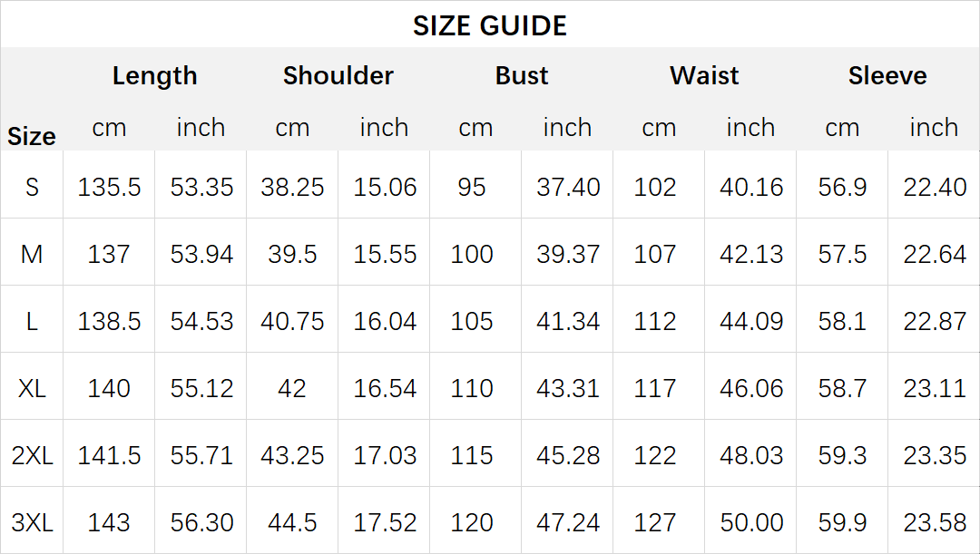Click the Waist column header

click(x=704, y=75)
